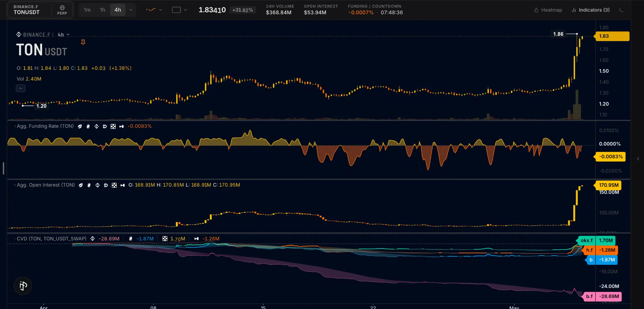Select the Agg. Funding Rate (TON) indicator title
This screenshot has height=309, width=644.
coord(45,126)
